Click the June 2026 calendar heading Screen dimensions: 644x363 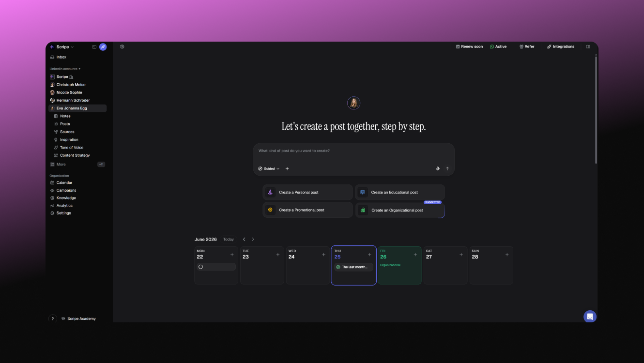tap(206, 240)
